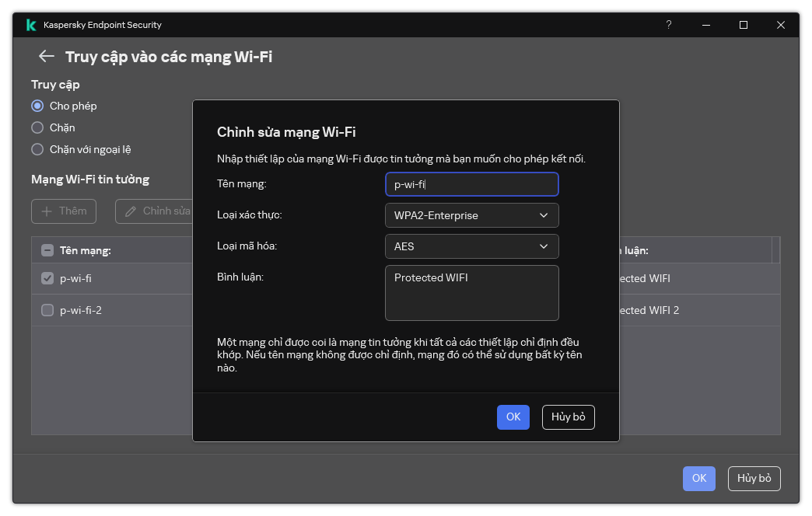Expand the Loại mã hóa AES dropdown
Screen dimensions: 812x516
coord(471,246)
